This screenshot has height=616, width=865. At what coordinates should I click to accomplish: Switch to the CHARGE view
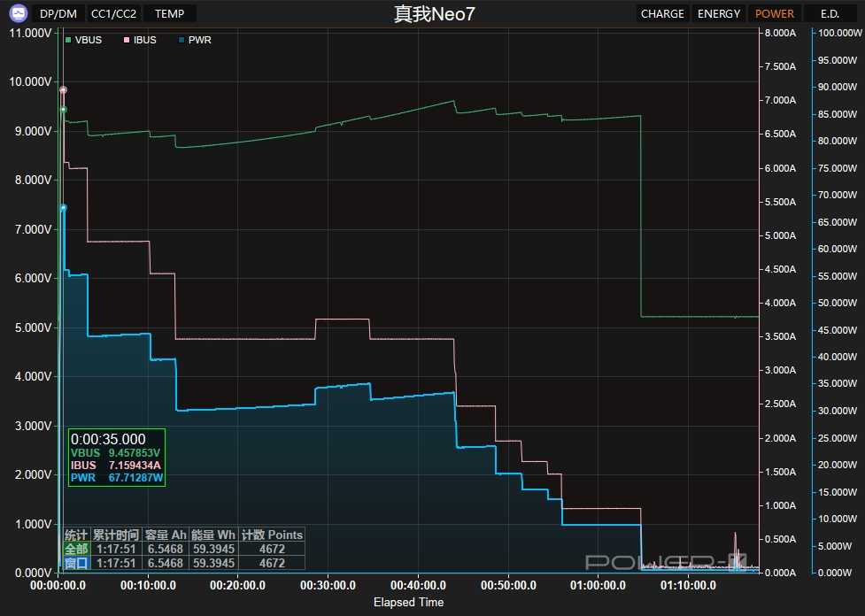pyautogui.click(x=662, y=14)
